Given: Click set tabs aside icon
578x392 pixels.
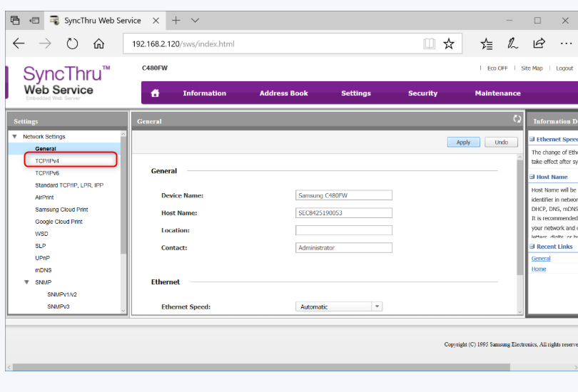Looking at the screenshot, I should click(35, 21).
